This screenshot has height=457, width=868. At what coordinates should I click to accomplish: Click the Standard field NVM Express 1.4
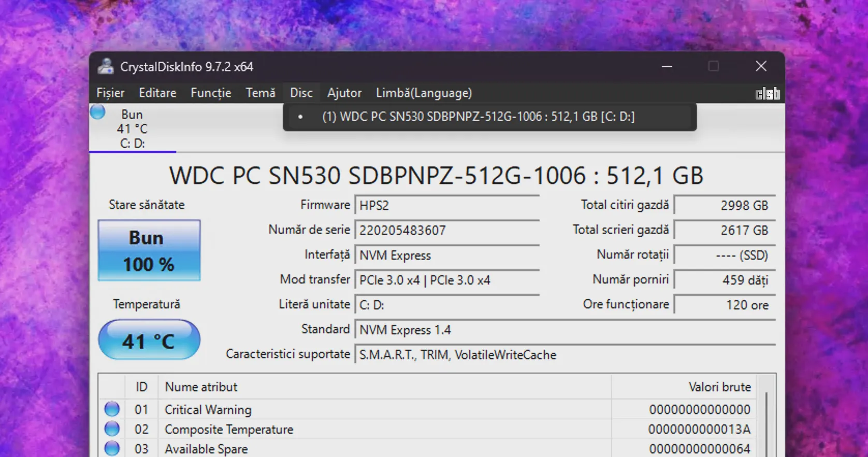[x=566, y=330]
